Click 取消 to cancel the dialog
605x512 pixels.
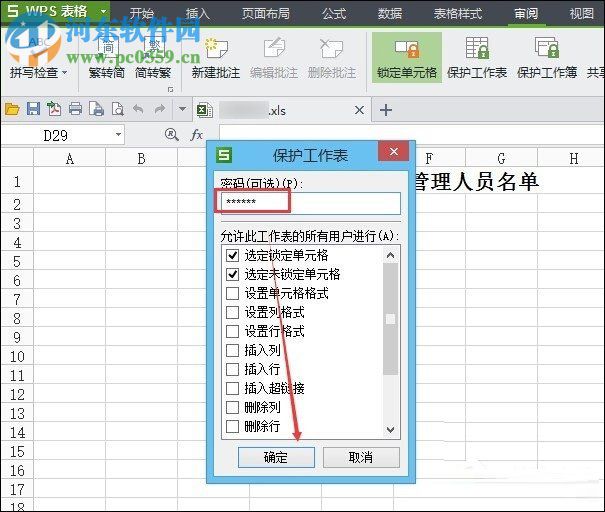[361, 458]
